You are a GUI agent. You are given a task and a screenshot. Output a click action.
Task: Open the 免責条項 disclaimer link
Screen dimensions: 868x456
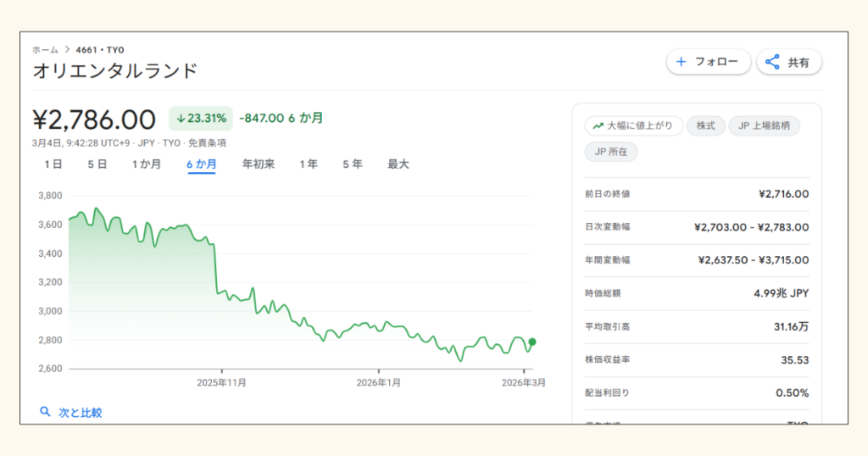207,143
